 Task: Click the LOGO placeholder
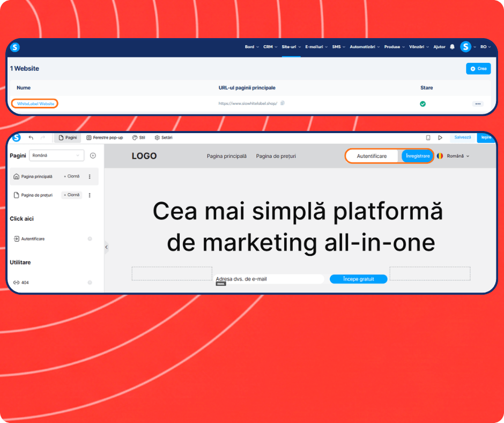144,156
